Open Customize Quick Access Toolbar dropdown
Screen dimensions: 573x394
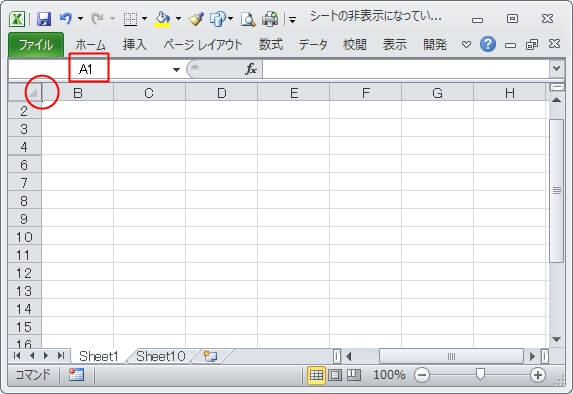[292, 20]
